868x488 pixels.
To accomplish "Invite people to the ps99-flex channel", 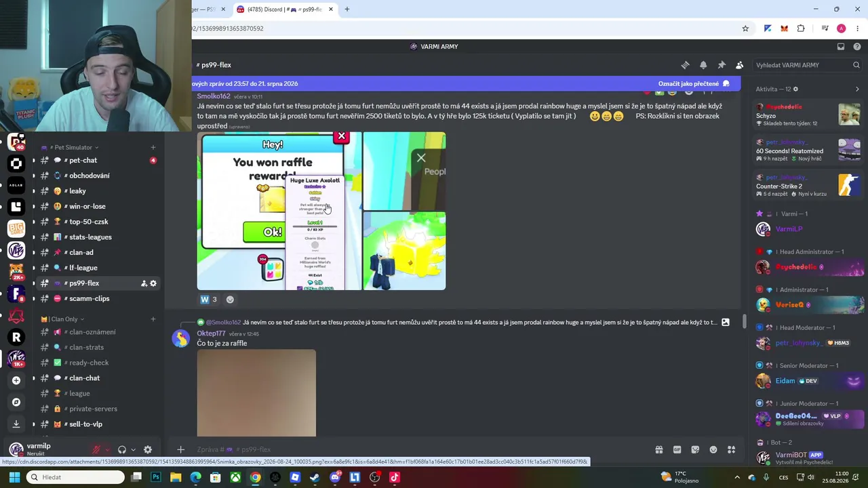I will pyautogui.click(x=144, y=283).
